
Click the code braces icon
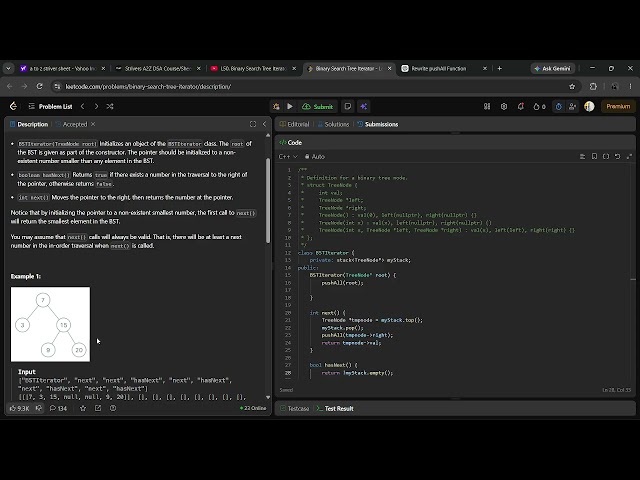606,157
